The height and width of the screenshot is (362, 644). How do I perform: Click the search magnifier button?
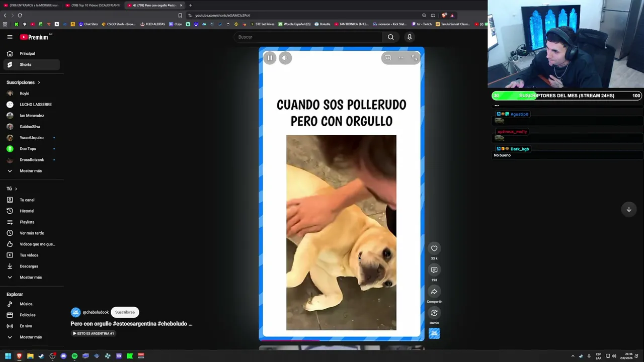(x=390, y=37)
